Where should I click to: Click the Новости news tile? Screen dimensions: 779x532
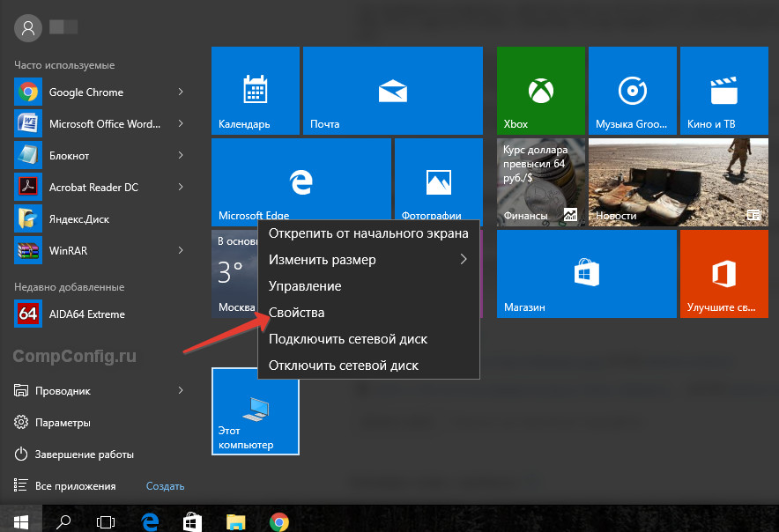coord(676,183)
